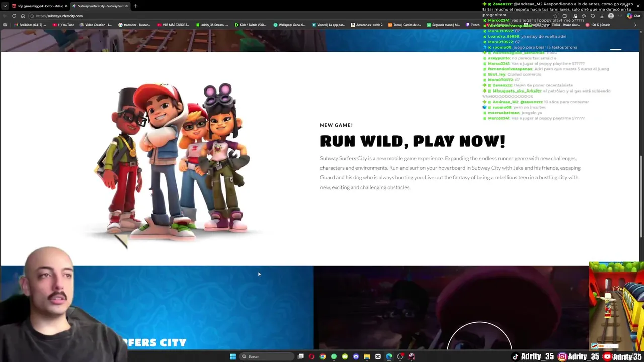Open the VER MÁS TARDE bookmark
This screenshot has height=362, width=644.
(x=173, y=25)
